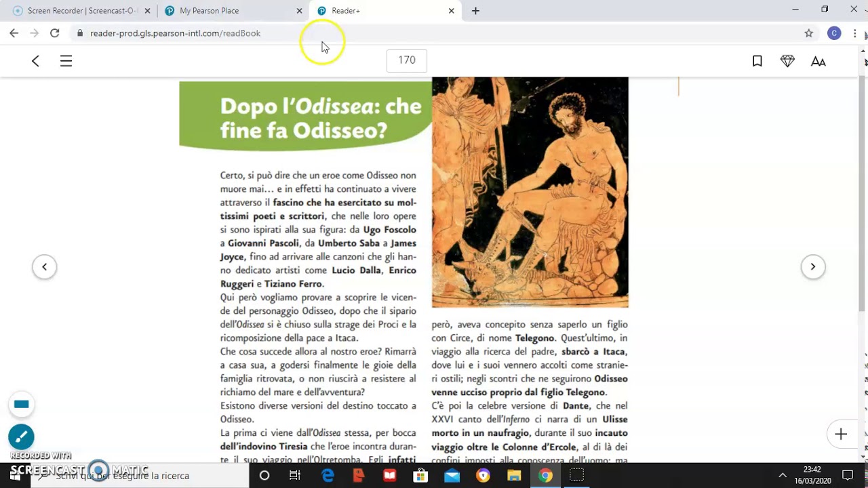Open the table of contents hamburger menu
Image resolution: width=868 pixels, height=488 pixels.
coord(66,61)
